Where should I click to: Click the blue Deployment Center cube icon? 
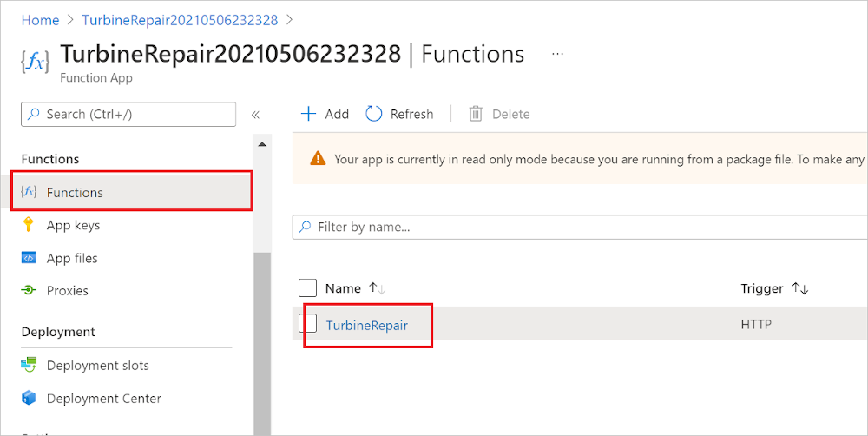29,398
